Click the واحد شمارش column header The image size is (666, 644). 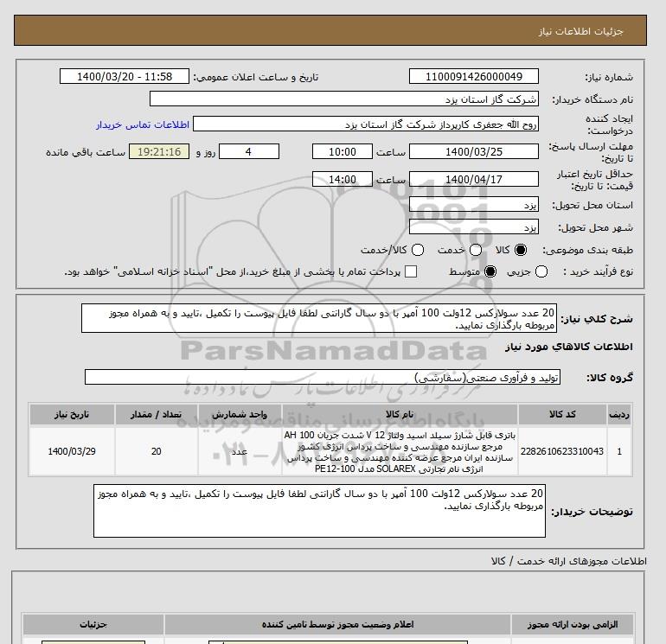(x=240, y=414)
